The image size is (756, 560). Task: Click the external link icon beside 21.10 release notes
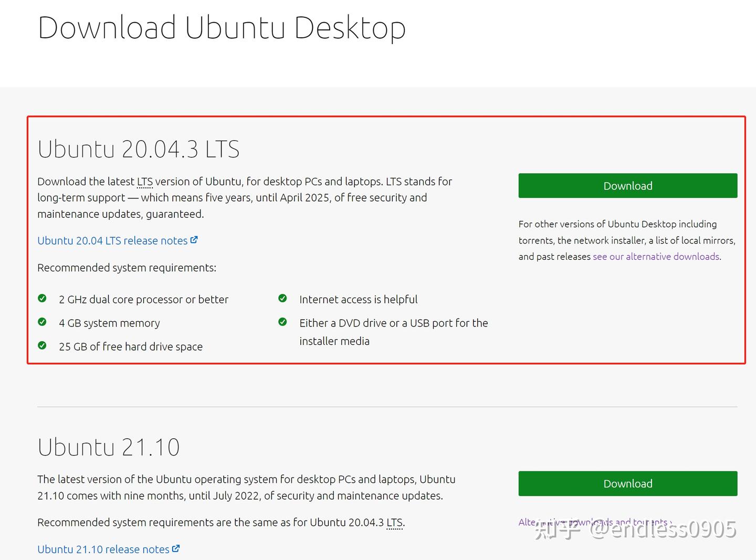pos(177,548)
